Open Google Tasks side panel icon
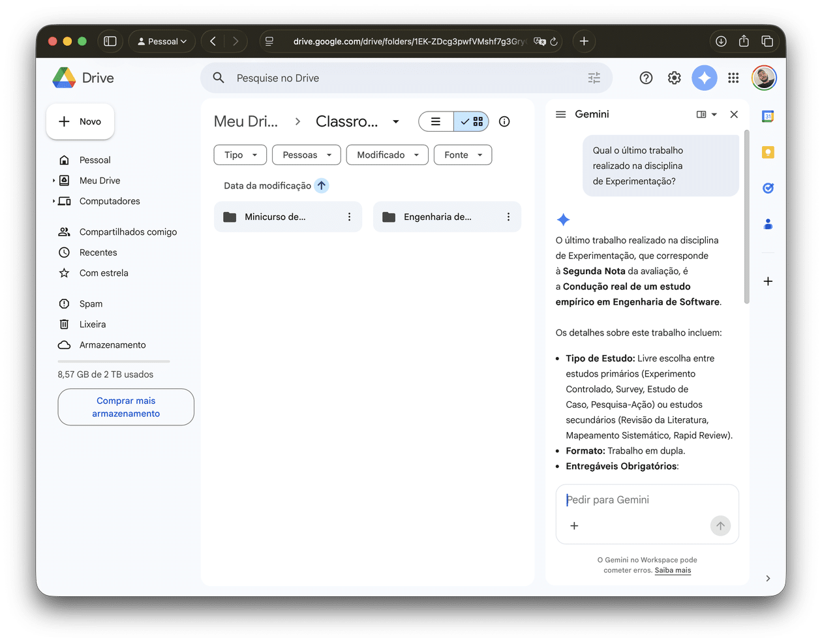The width and height of the screenshot is (822, 644). click(768, 188)
